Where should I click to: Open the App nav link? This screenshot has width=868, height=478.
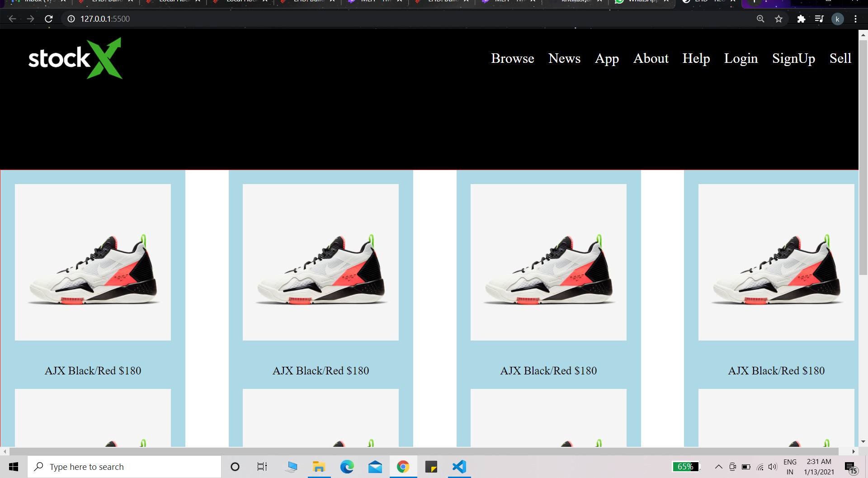click(x=607, y=59)
